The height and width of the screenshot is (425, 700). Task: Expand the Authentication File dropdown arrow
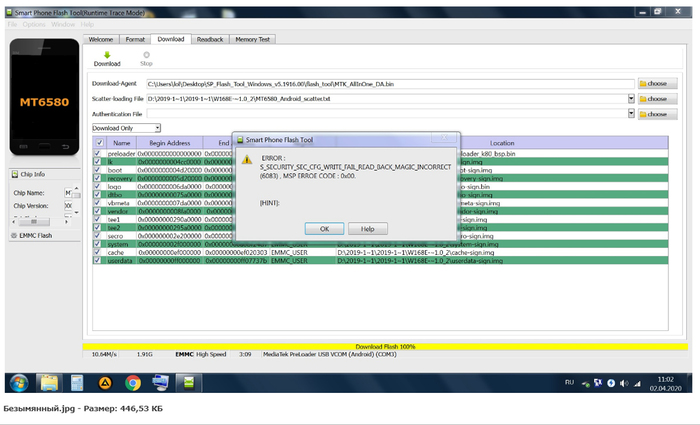click(x=631, y=113)
